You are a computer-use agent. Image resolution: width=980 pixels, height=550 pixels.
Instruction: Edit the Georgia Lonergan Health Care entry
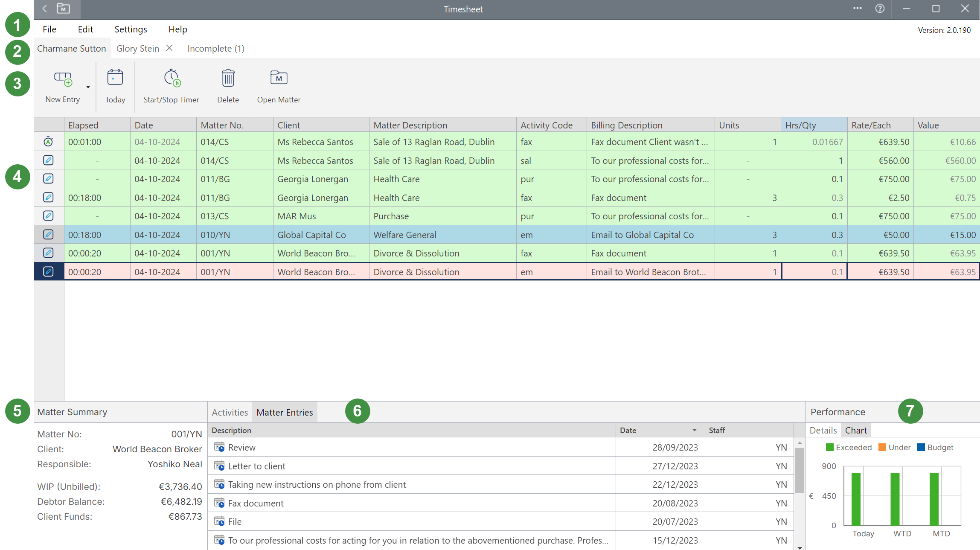(48, 179)
